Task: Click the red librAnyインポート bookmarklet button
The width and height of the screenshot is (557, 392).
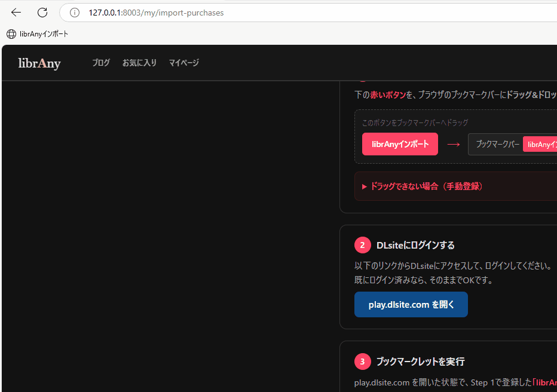Action: [399, 144]
